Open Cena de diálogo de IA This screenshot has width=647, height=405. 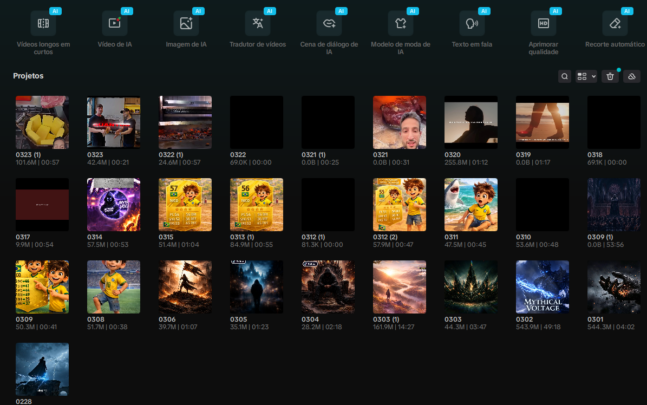click(x=328, y=23)
